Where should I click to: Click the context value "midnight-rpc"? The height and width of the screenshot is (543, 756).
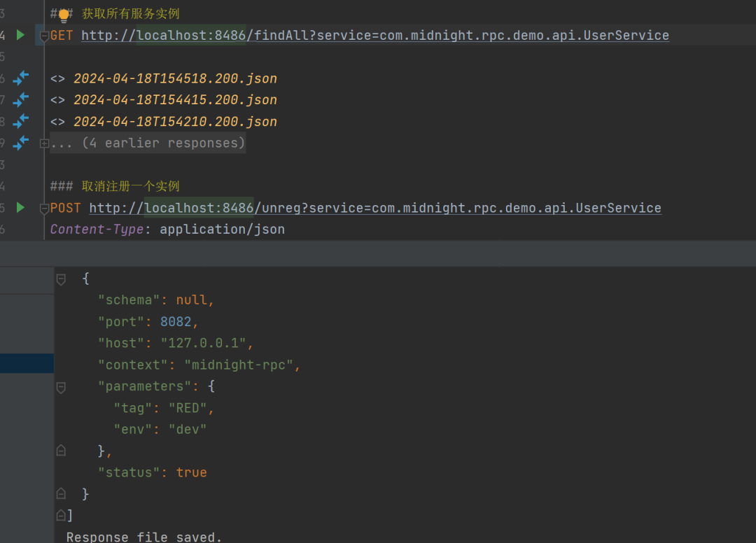pyautogui.click(x=239, y=365)
